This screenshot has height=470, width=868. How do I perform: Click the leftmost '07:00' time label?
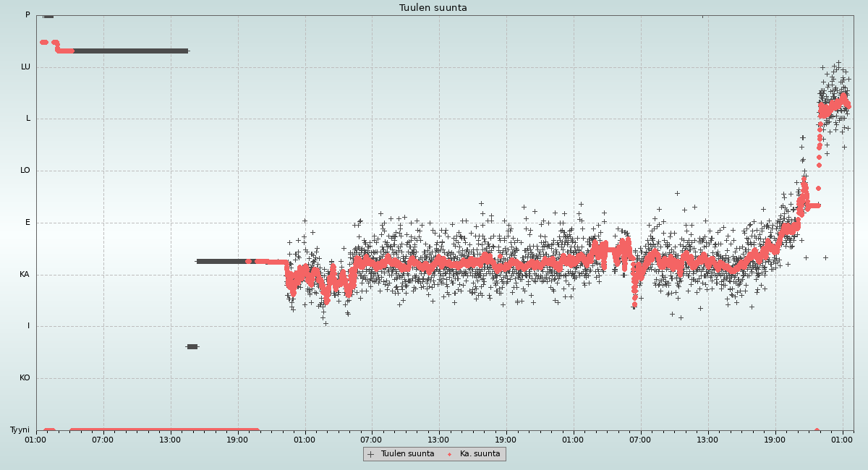[103, 440]
